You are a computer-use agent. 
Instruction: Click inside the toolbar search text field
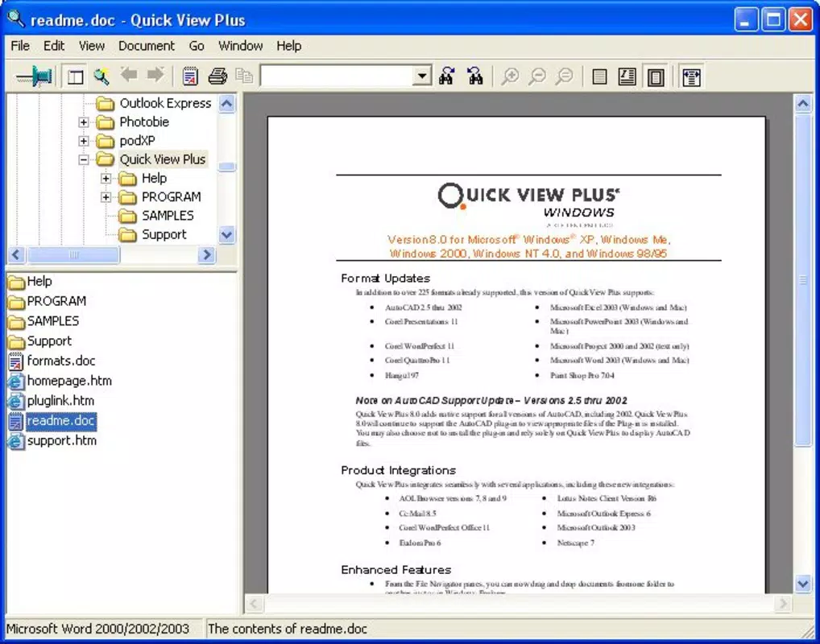pyautogui.click(x=338, y=76)
